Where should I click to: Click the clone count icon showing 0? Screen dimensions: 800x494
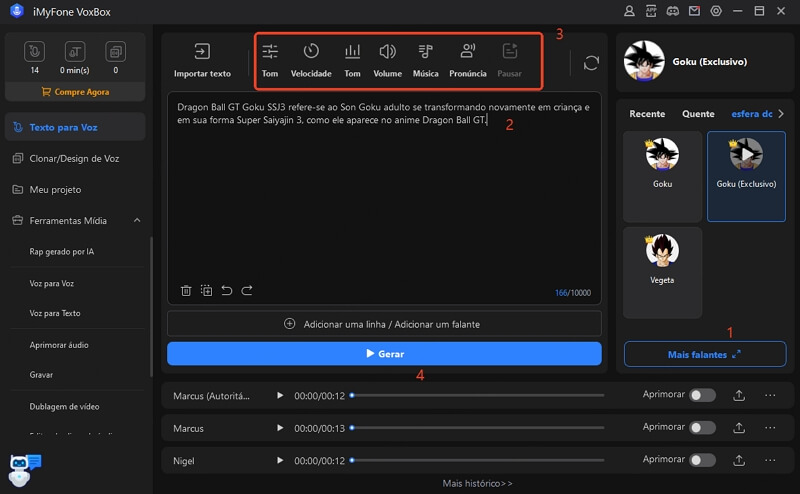pos(115,52)
